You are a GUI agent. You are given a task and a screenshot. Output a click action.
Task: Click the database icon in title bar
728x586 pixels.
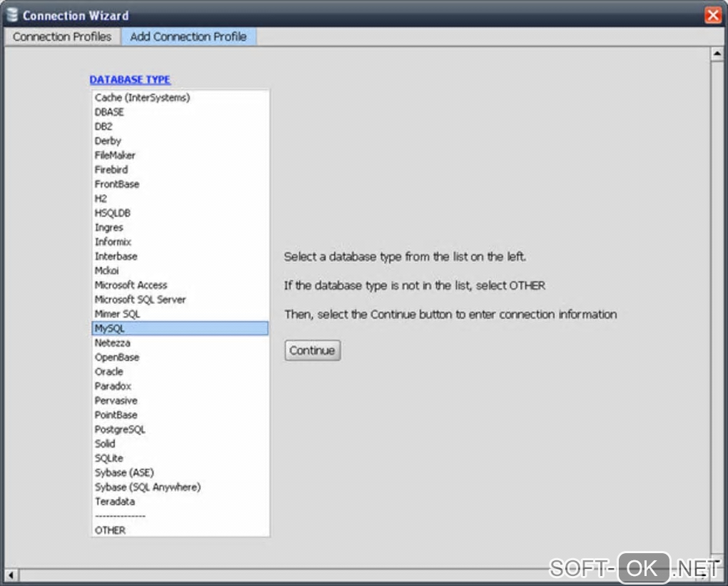point(12,15)
